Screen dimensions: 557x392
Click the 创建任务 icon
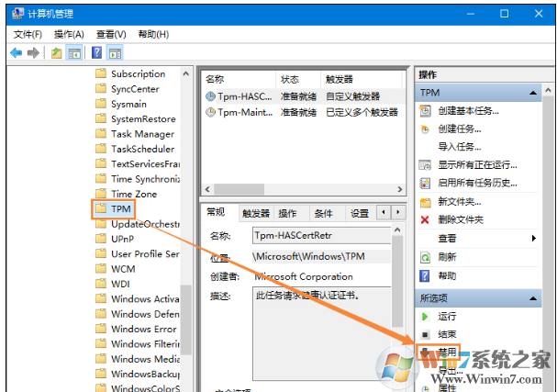[x=425, y=129]
